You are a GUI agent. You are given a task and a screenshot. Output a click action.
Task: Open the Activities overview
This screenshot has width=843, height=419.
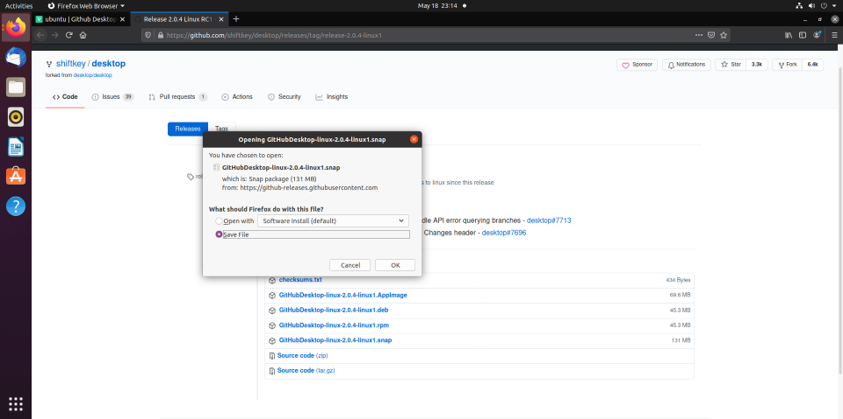click(19, 5)
